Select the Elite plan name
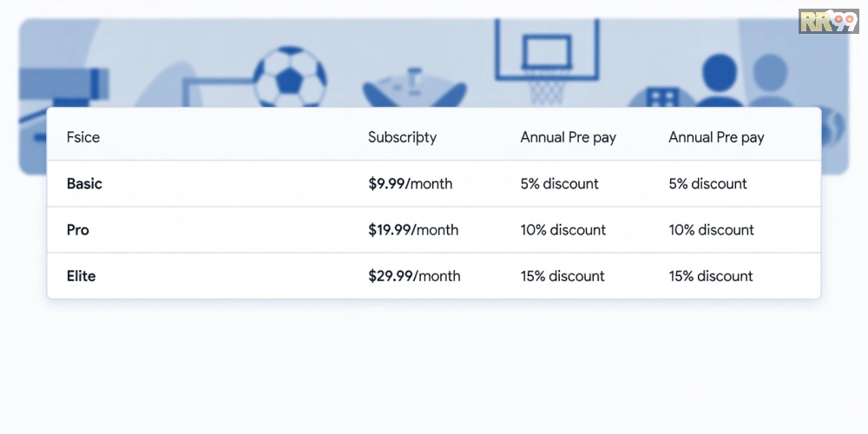868x434 pixels. click(82, 276)
